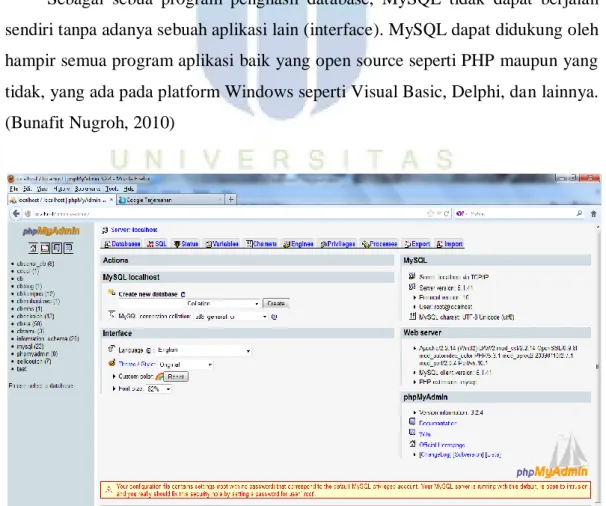Select the localhost phpMyAdmin browser tab

pos(62,200)
